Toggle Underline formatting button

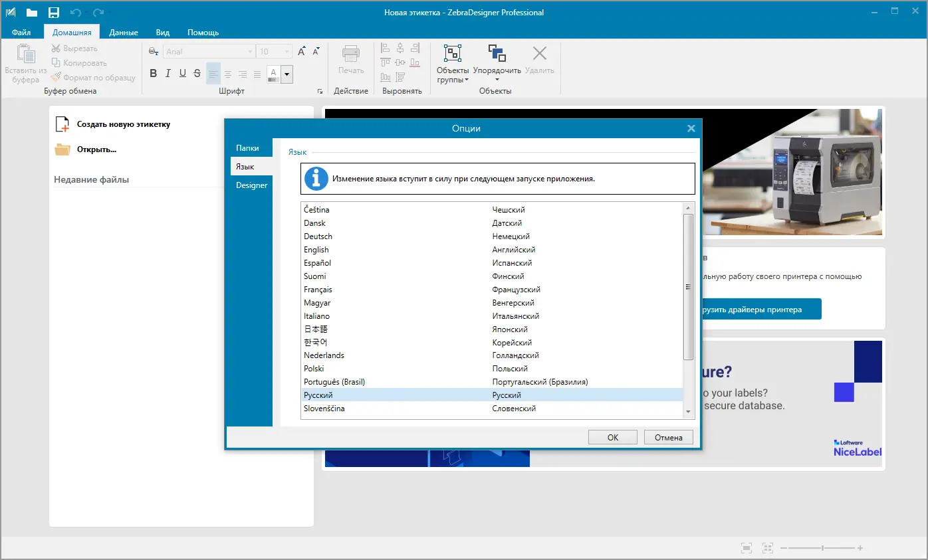click(x=183, y=74)
